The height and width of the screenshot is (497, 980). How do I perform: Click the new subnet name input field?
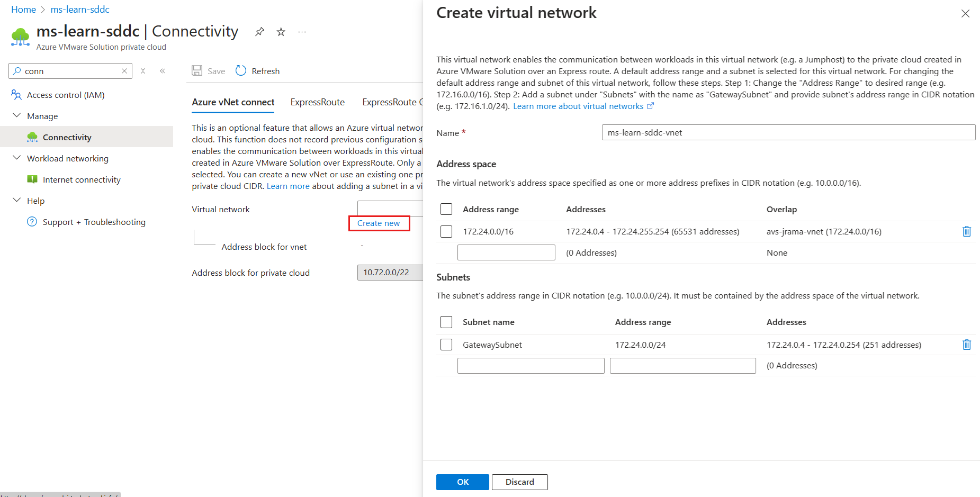click(x=531, y=366)
